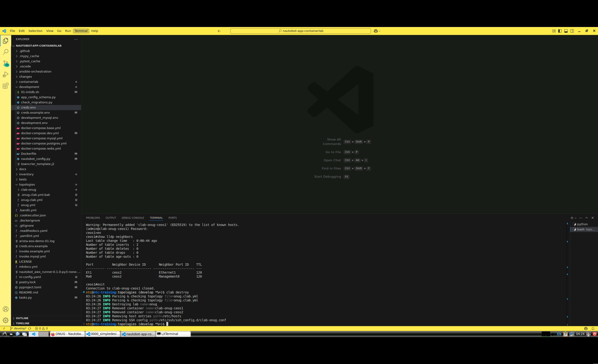Click the nautobot-app-containerlab command center search
This screenshot has width=598, height=364.
tap(301, 31)
